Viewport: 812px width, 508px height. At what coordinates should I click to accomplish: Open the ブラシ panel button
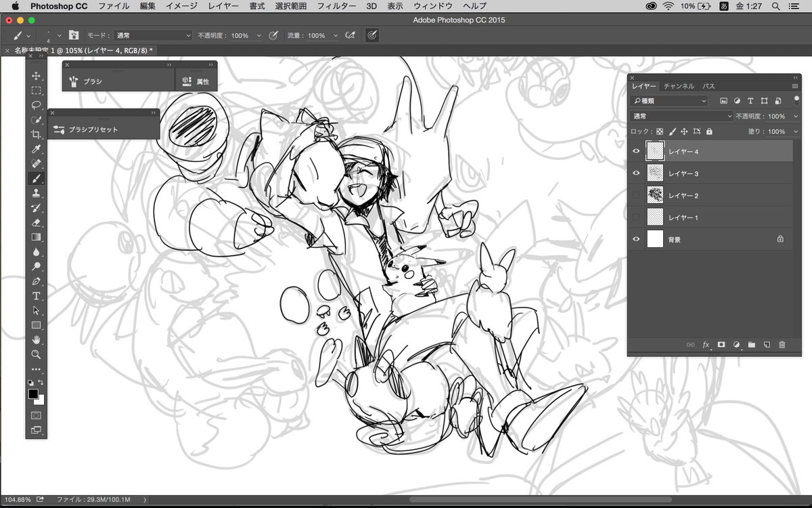tap(118, 81)
